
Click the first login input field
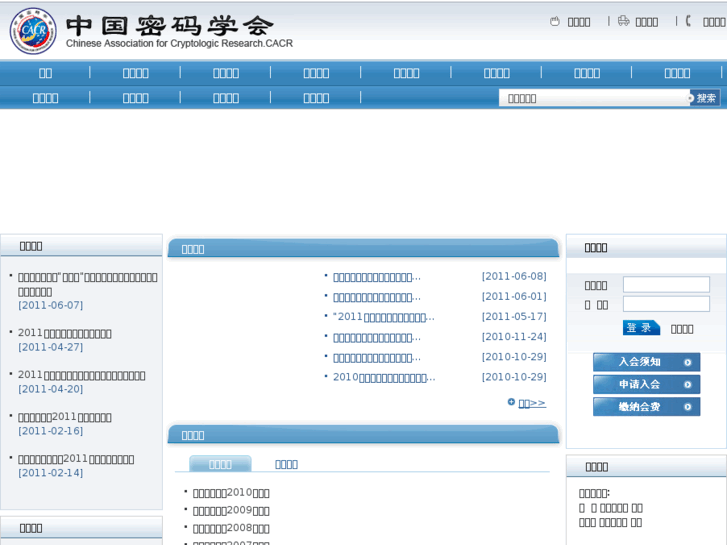[666, 284]
